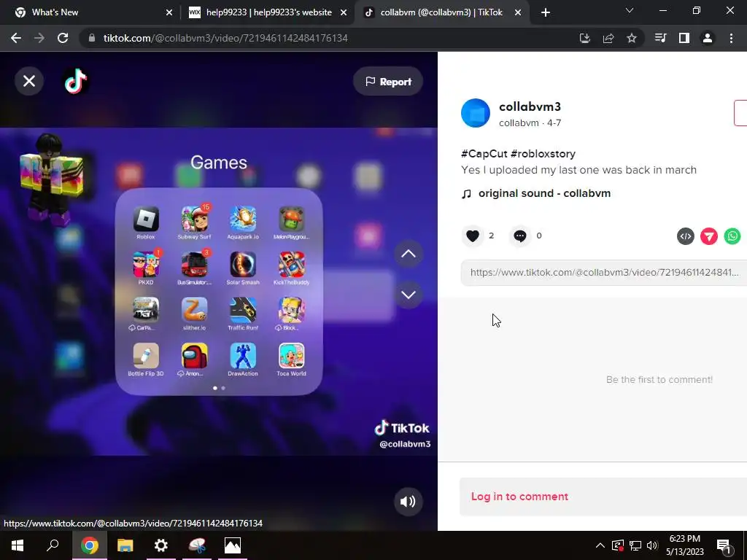The height and width of the screenshot is (560, 747).
Task: Toggle the Chrome side panel
Action: click(684, 38)
